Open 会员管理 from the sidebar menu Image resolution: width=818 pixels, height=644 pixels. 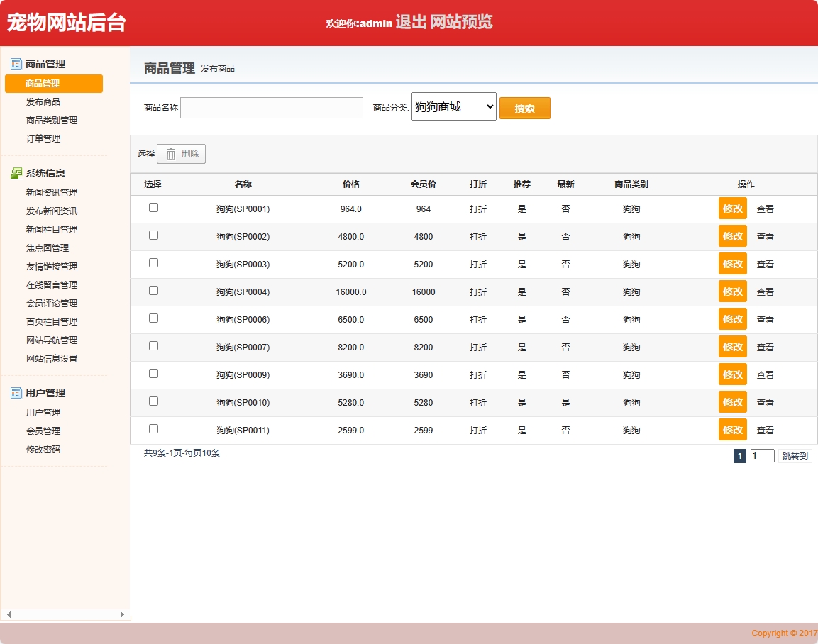tap(43, 431)
